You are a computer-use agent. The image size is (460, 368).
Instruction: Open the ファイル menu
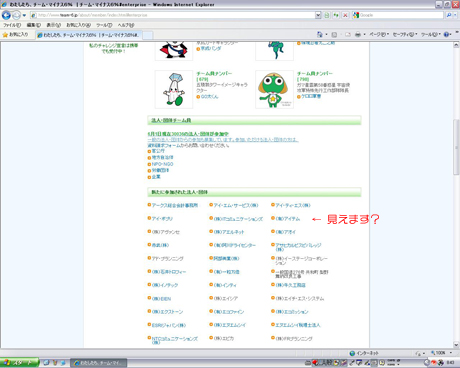pos(12,25)
